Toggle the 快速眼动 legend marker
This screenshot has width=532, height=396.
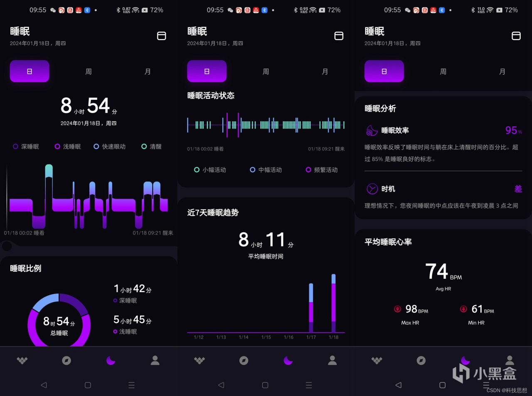coord(96,146)
